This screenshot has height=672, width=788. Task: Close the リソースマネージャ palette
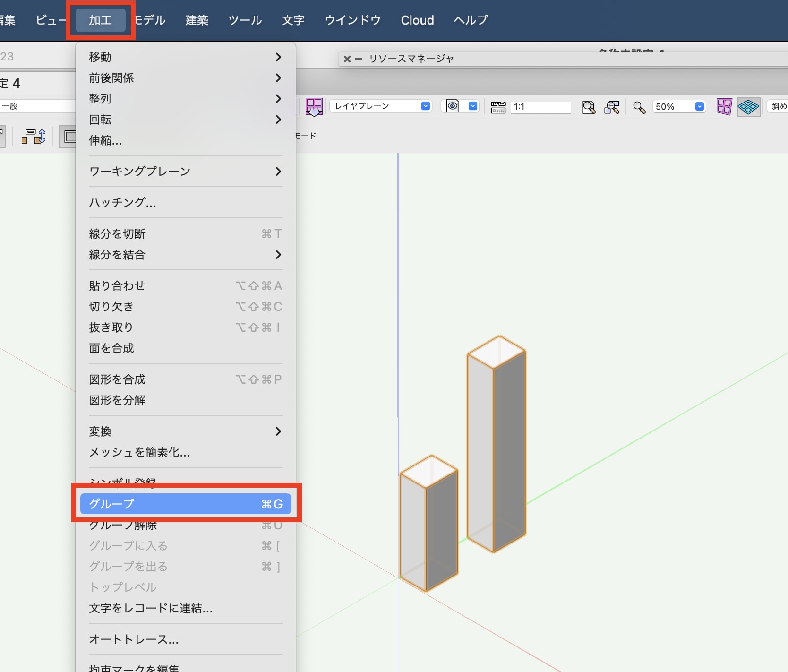(347, 59)
